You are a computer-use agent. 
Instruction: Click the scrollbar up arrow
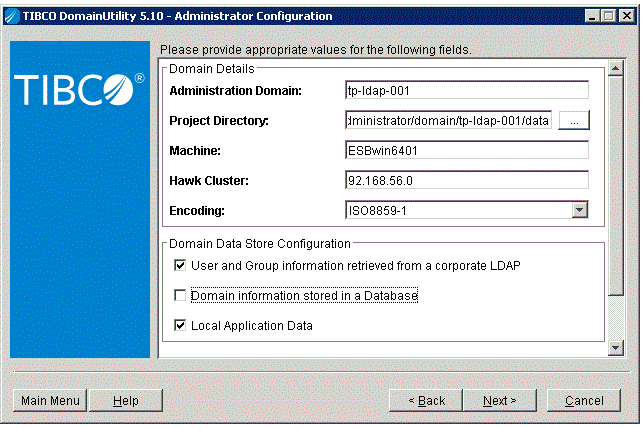615,68
